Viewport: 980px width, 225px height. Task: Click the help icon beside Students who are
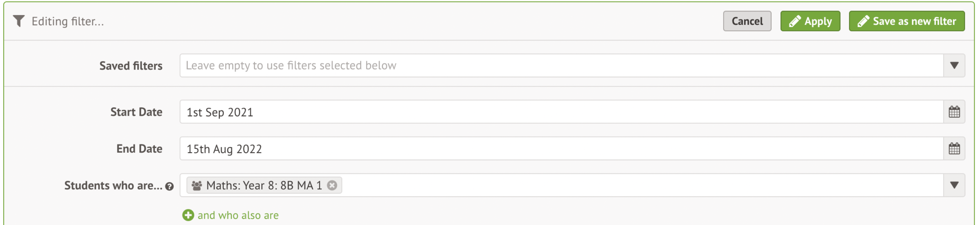169,186
